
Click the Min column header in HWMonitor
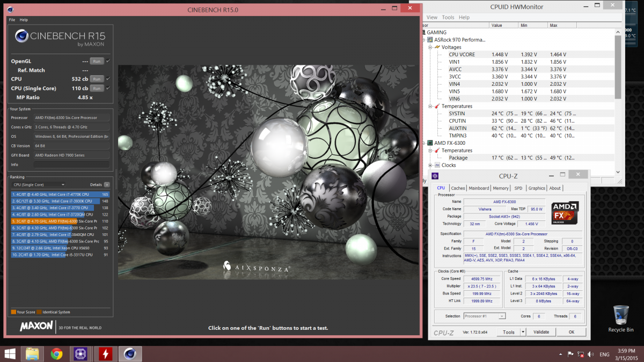[532, 25]
